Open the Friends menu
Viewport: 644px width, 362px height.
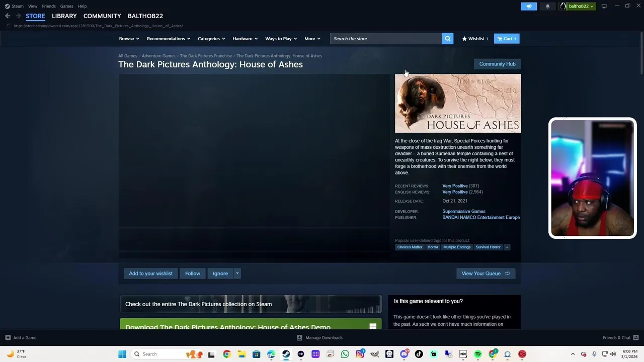tap(49, 6)
